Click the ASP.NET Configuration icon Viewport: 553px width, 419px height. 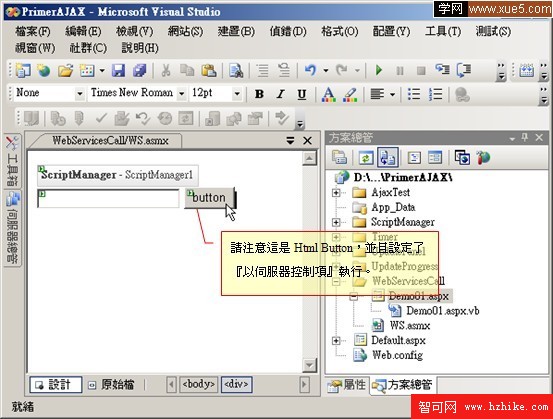[x=484, y=158]
